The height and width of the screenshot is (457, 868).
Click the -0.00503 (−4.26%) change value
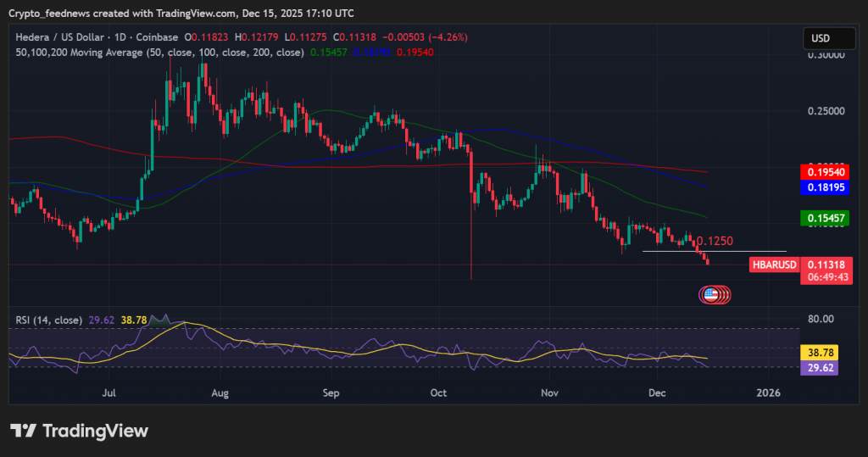[426, 37]
